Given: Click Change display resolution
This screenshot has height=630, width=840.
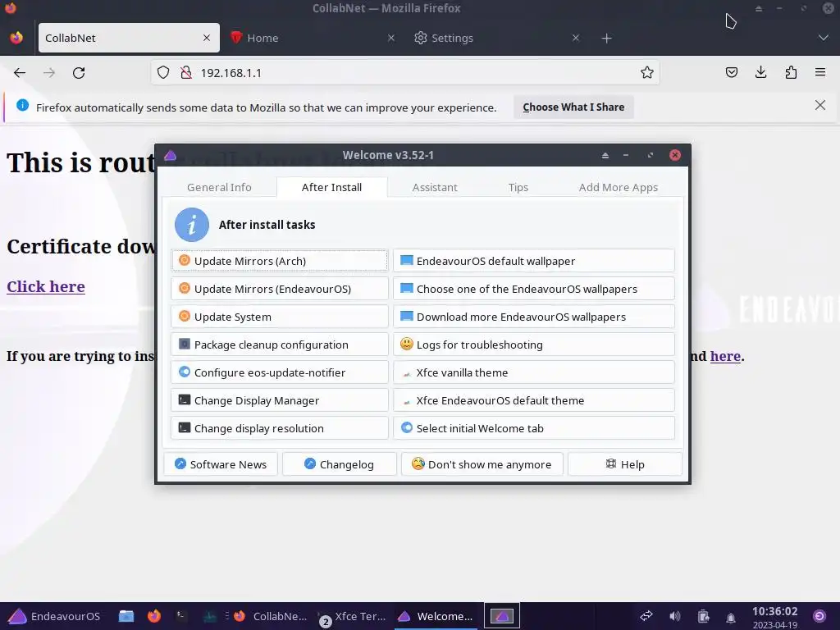Looking at the screenshot, I should point(280,428).
